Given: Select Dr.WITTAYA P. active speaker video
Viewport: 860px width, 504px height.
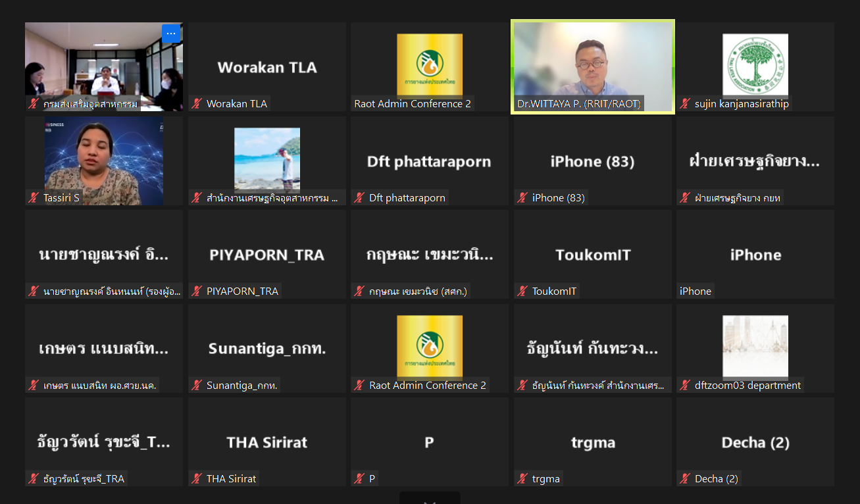Looking at the screenshot, I should [593, 66].
